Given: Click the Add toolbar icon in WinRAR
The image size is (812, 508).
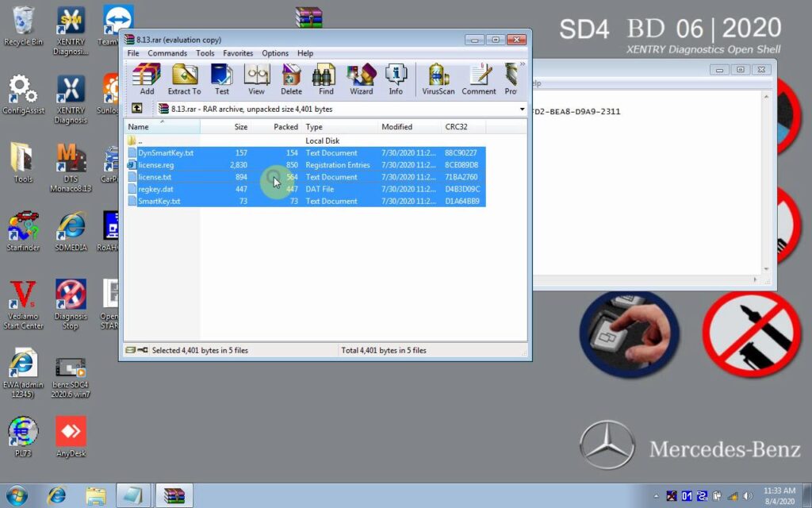Looking at the screenshot, I should 147,79.
